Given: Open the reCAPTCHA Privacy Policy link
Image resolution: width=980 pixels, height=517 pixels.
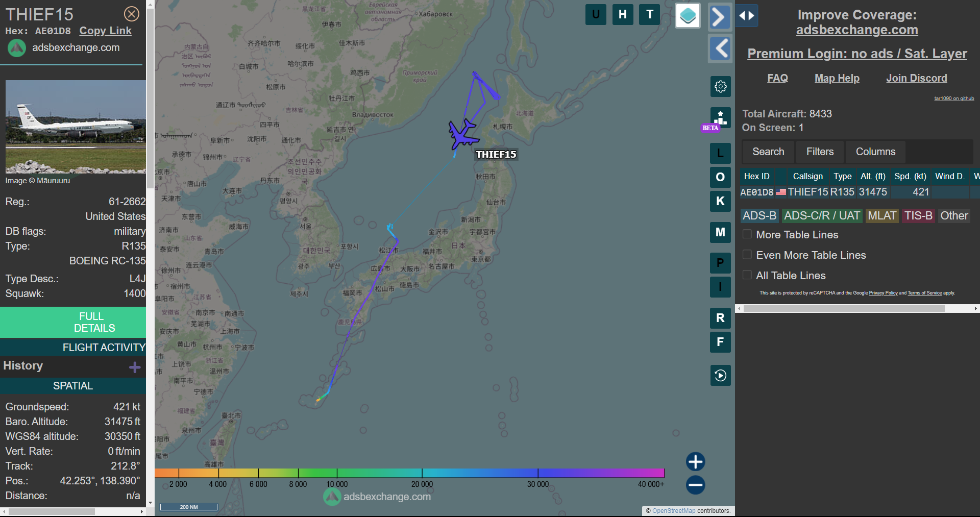Looking at the screenshot, I should pyautogui.click(x=883, y=293).
